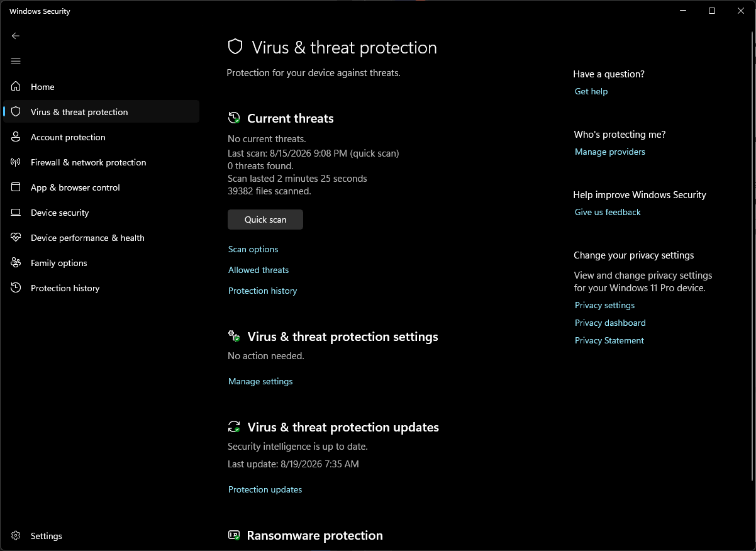Click the gears icon beside protection settings
Screen dimensions: 756x551
pos(234,336)
